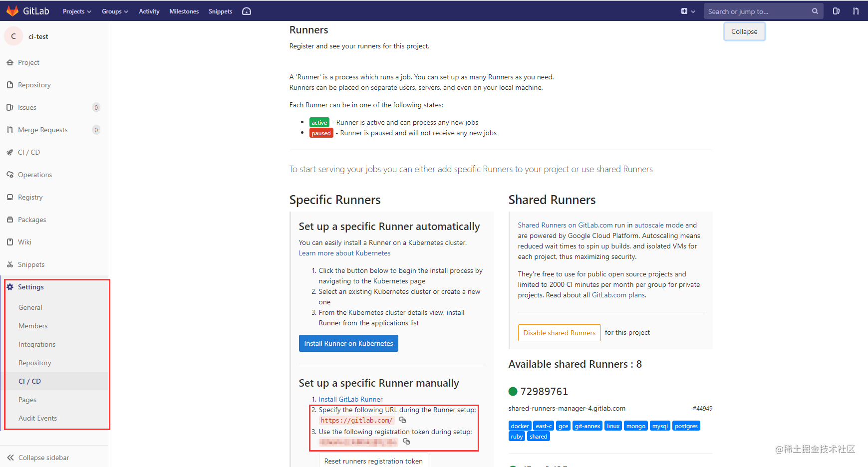Click the Registry icon in sidebar

(10, 197)
